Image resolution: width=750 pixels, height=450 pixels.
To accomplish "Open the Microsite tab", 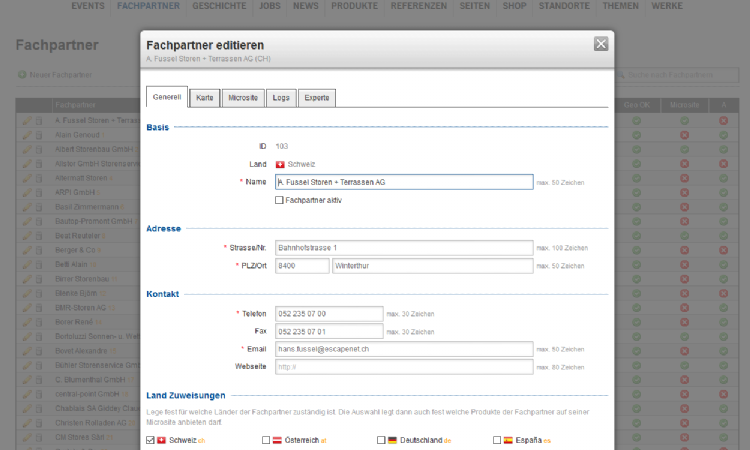I will [243, 98].
